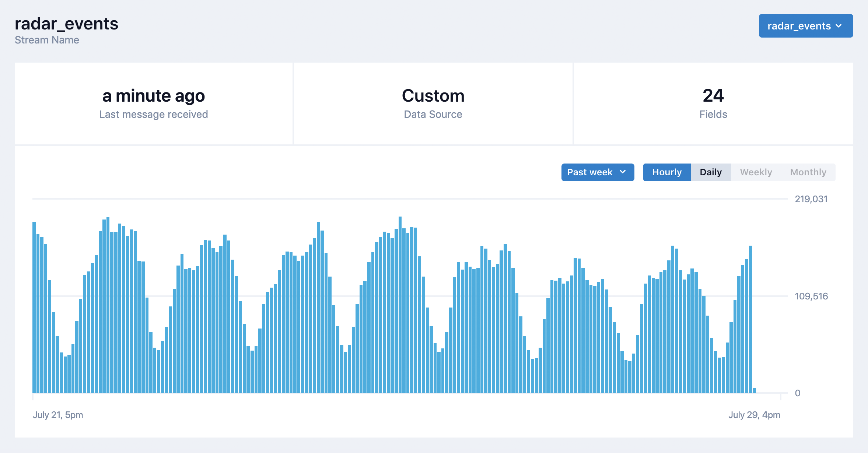Click the chevron icon in radar_events button
This screenshot has height=453, width=868.
pos(839,26)
